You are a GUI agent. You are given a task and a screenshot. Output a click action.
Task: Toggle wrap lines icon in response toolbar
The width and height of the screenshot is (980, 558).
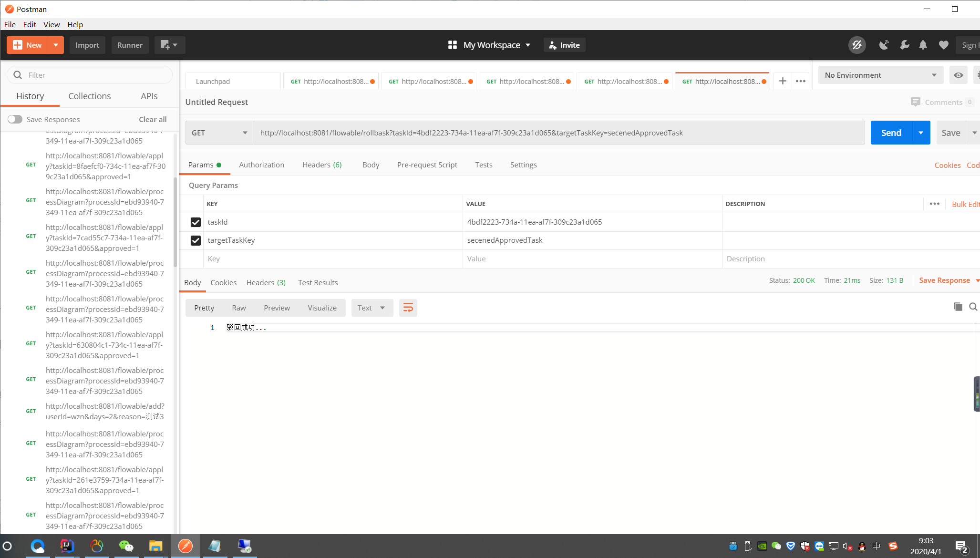click(408, 308)
